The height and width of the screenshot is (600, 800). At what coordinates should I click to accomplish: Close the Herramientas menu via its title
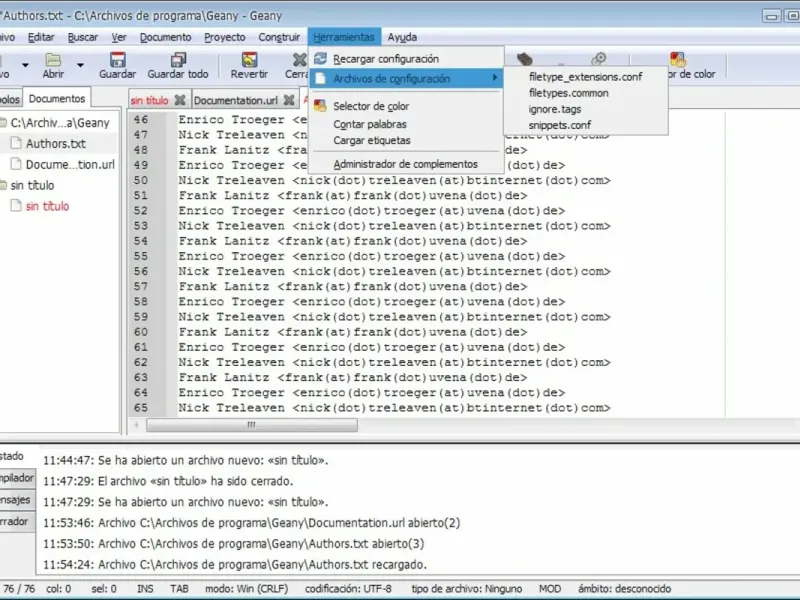(344, 37)
